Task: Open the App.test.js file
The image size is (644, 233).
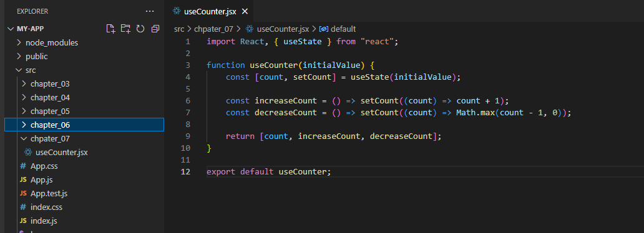Action: pos(49,193)
